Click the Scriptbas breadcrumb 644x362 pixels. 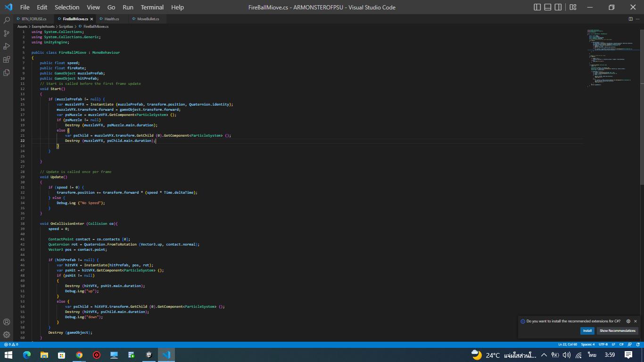(x=66, y=27)
